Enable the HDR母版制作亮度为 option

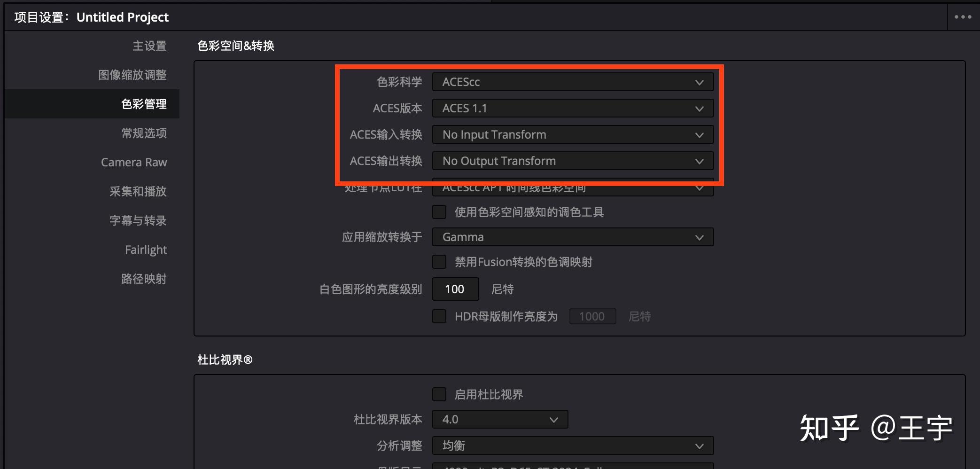439,316
